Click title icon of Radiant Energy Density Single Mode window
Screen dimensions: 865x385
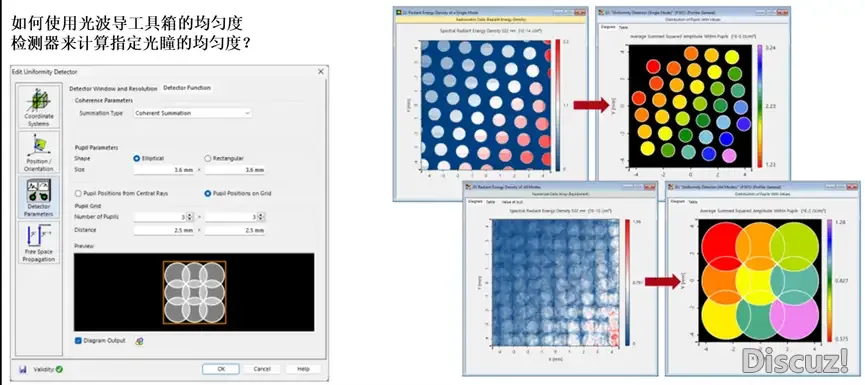398,12
